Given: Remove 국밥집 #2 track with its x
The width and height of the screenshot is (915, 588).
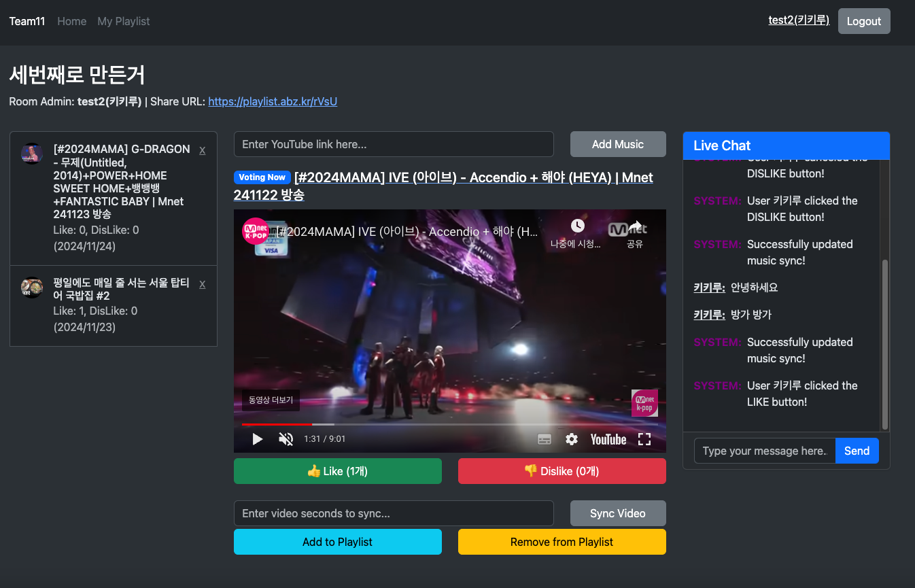Looking at the screenshot, I should (x=202, y=283).
